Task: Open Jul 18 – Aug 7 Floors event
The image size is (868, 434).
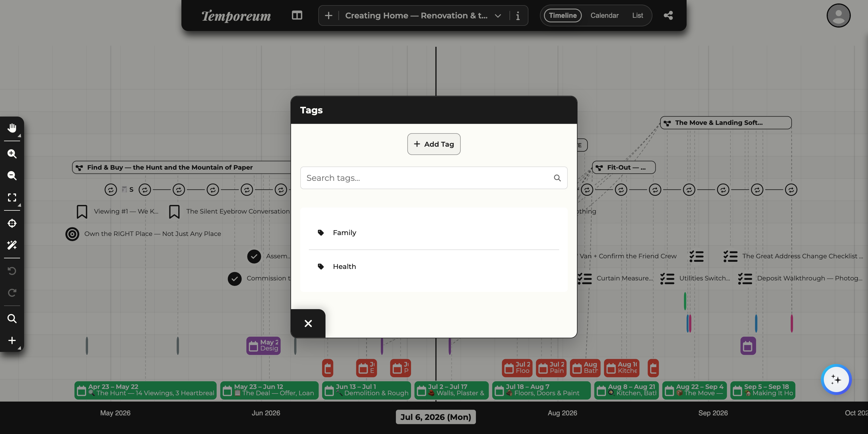Action: coord(541,390)
